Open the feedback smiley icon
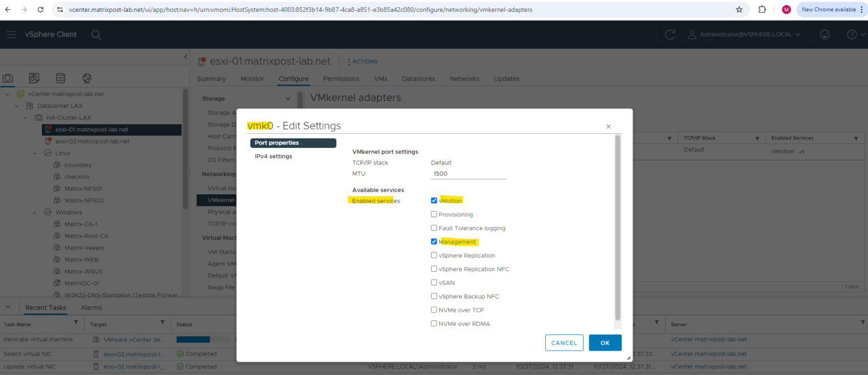 (824, 34)
